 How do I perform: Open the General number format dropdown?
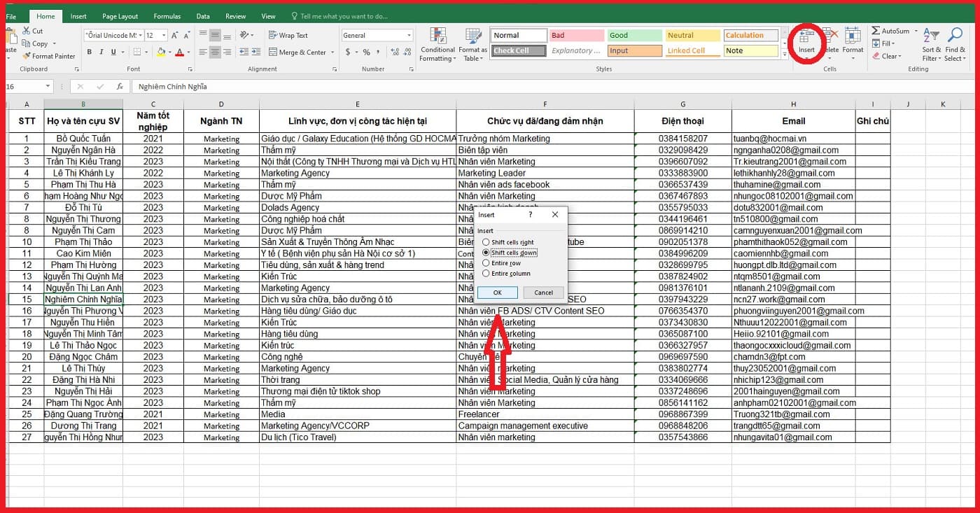[409, 35]
